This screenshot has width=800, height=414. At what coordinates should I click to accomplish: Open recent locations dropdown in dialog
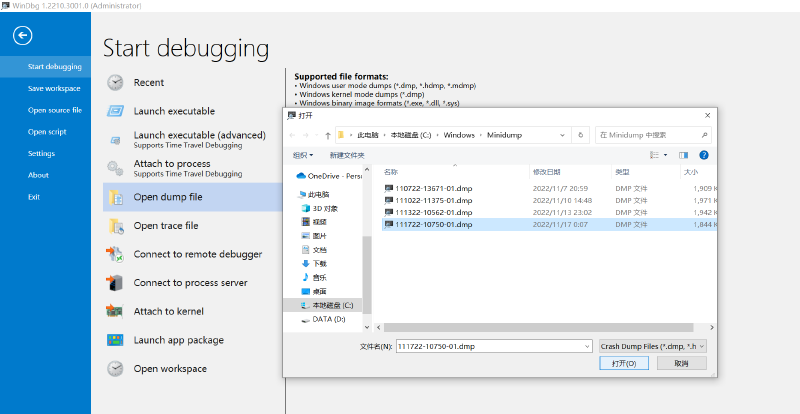tap(317, 135)
